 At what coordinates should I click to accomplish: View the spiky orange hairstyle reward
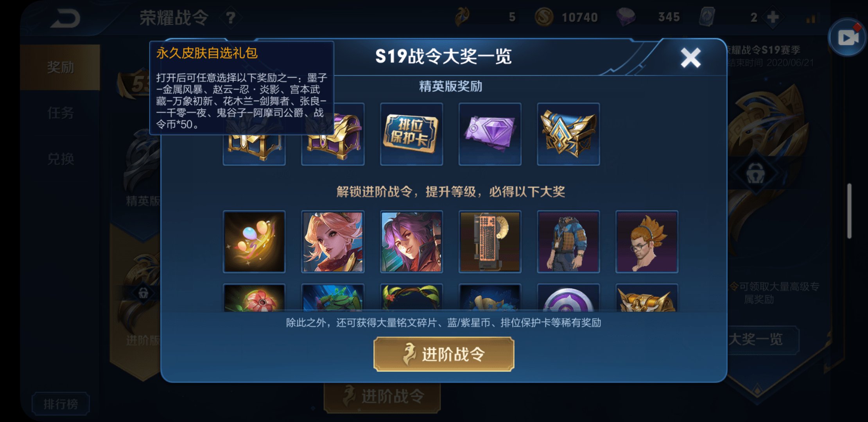647,241
